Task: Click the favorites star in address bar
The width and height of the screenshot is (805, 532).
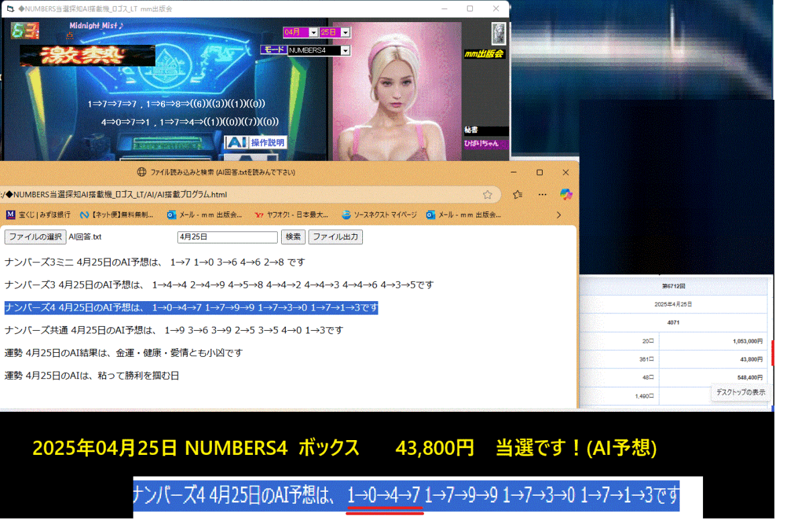Action: (488, 195)
